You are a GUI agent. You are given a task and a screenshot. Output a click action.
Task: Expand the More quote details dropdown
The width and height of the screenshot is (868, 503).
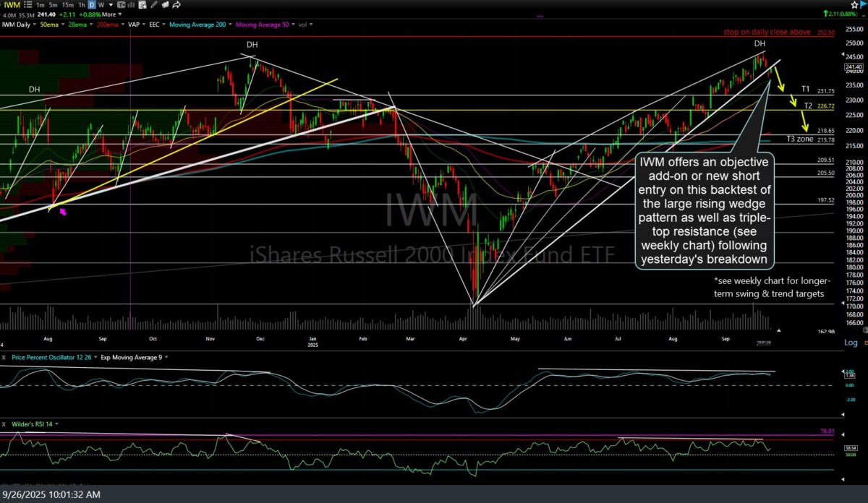tap(110, 14)
